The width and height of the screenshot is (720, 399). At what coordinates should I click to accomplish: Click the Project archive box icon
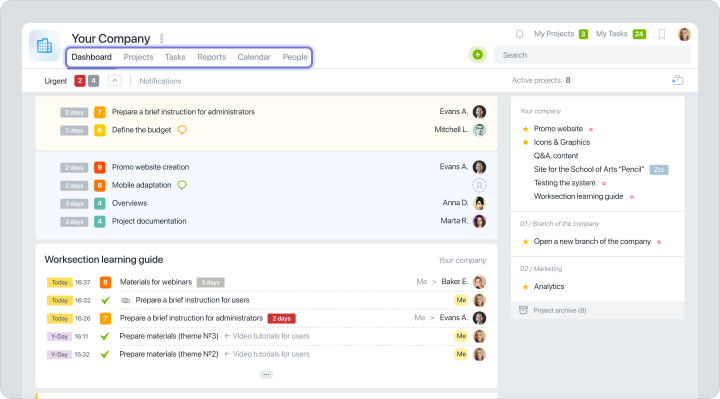tap(523, 310)
